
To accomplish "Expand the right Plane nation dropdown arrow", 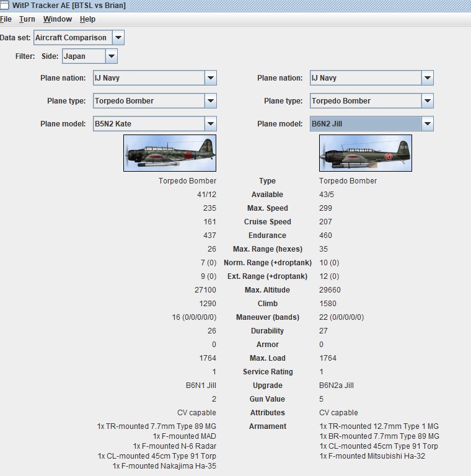I will [428, 78].
